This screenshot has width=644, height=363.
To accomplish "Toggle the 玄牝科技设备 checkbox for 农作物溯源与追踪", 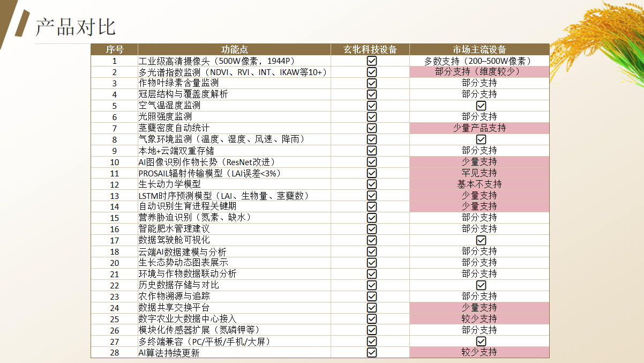I will pos(372,296).
